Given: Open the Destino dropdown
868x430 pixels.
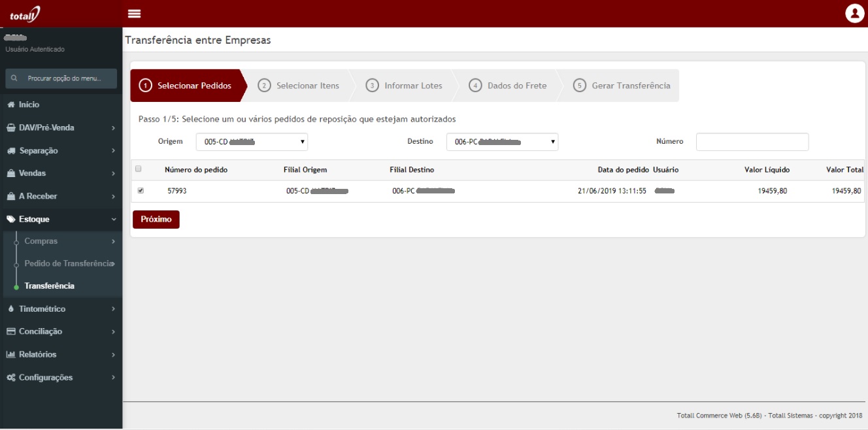Looking at the screenshot, I should (x=502, y=142).
